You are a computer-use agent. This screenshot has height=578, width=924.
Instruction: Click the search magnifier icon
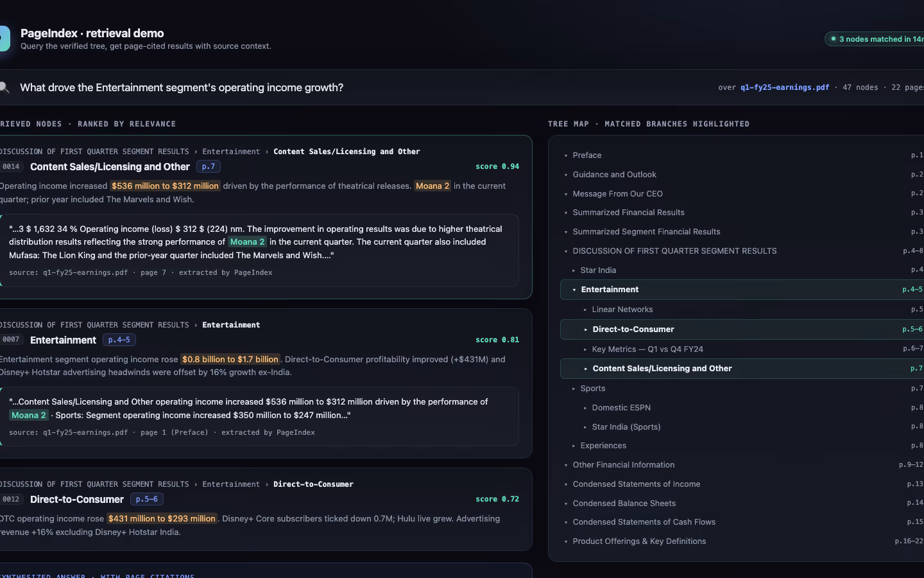point(4,87)
